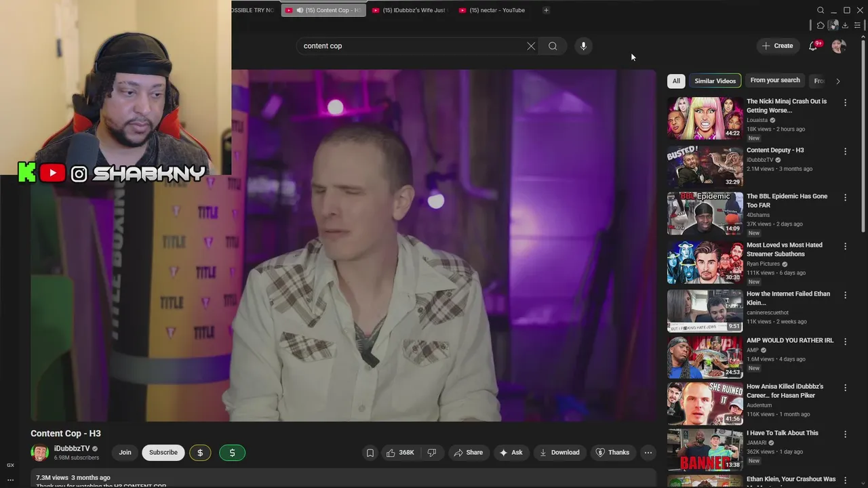This screenshot has height=488, width=868.
Task: Clear the search box with the X icon
Action: click(531, 46)
